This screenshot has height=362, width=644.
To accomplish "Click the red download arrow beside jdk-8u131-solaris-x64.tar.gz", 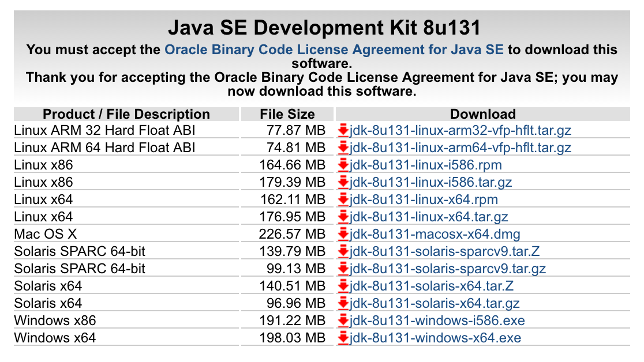I will tap(343, 303).
